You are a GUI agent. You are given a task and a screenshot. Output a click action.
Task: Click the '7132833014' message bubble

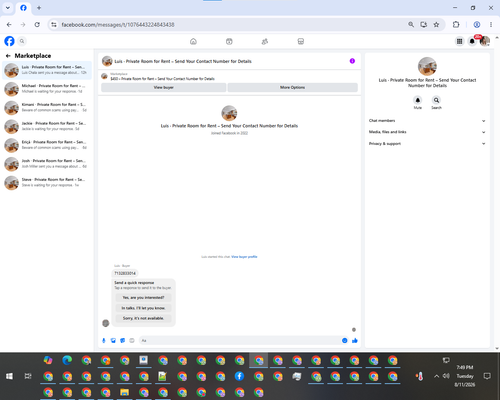click(x=125, y=273)
